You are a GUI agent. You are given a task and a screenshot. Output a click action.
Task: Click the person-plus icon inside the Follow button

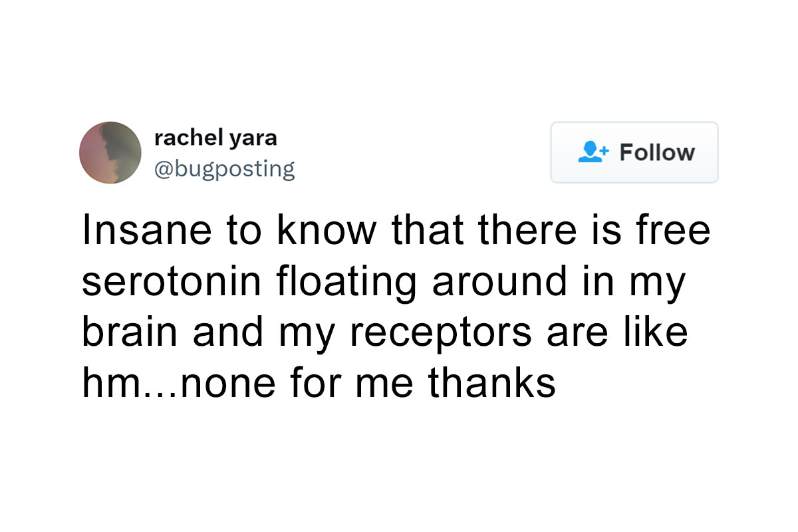[592, 152]
